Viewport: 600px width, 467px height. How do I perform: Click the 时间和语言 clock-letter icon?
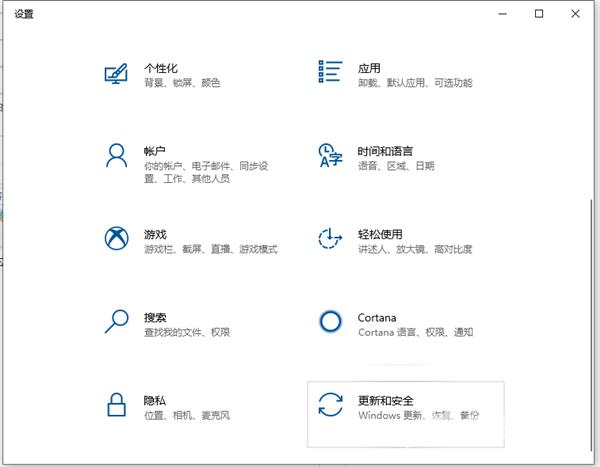330,155
